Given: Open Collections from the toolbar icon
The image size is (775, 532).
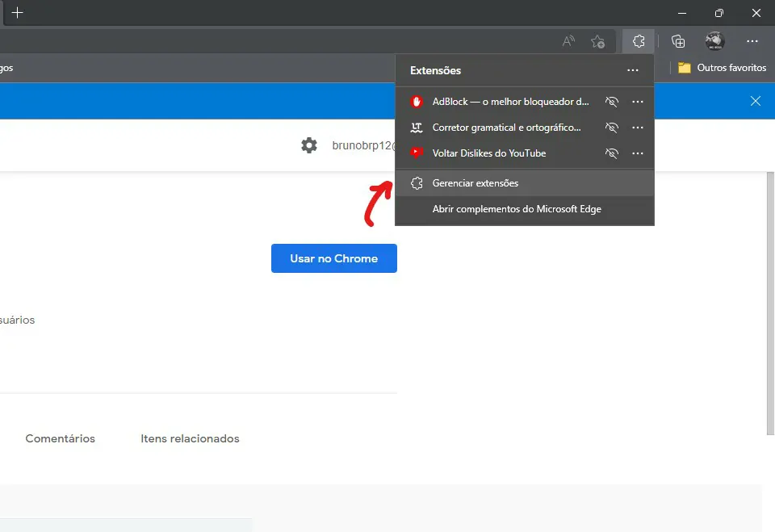Looking at the screenshot, I should (678, 41).
